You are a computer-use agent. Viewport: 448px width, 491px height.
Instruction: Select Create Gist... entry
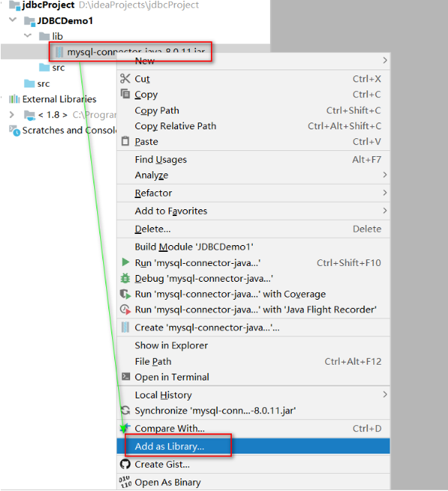coord(253,464)
